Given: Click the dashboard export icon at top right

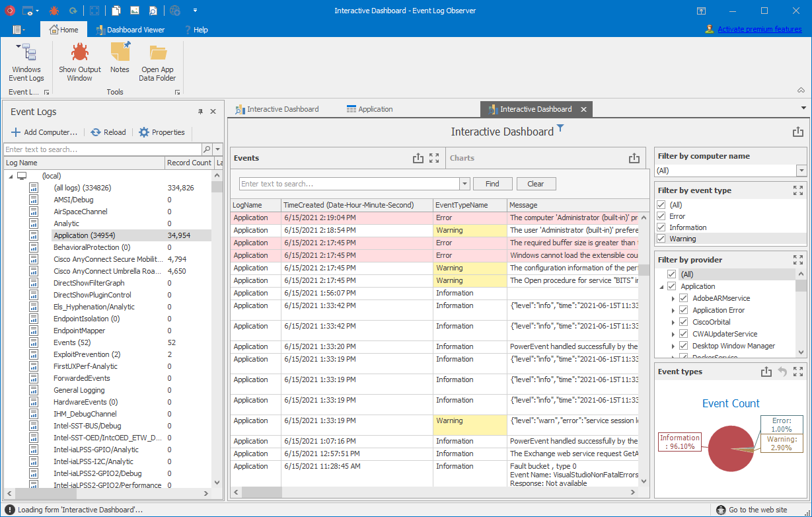Looking at the screenshot, I should click(x=798, y=132).
